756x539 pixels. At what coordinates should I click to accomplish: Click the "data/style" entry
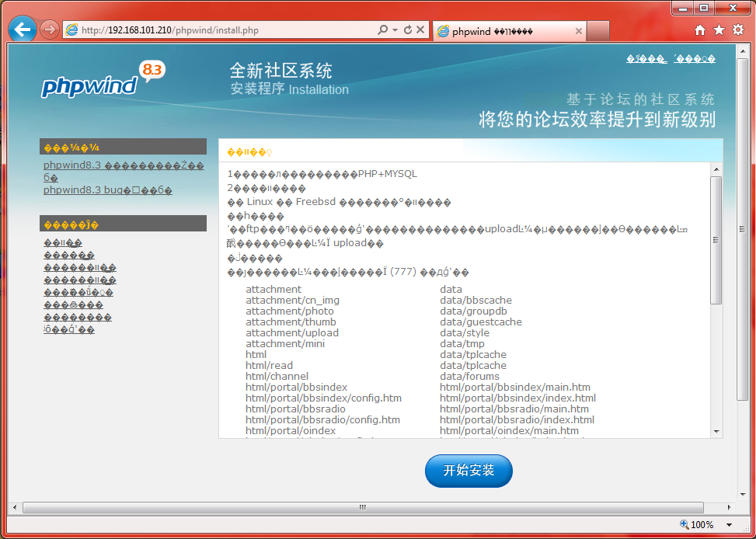click(x=465, y=332)
